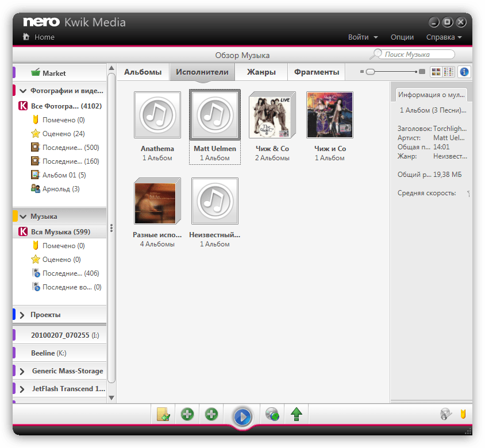Click the yellow flag icon at bottom right
485x448 pixels.
[x=463, y=414]
